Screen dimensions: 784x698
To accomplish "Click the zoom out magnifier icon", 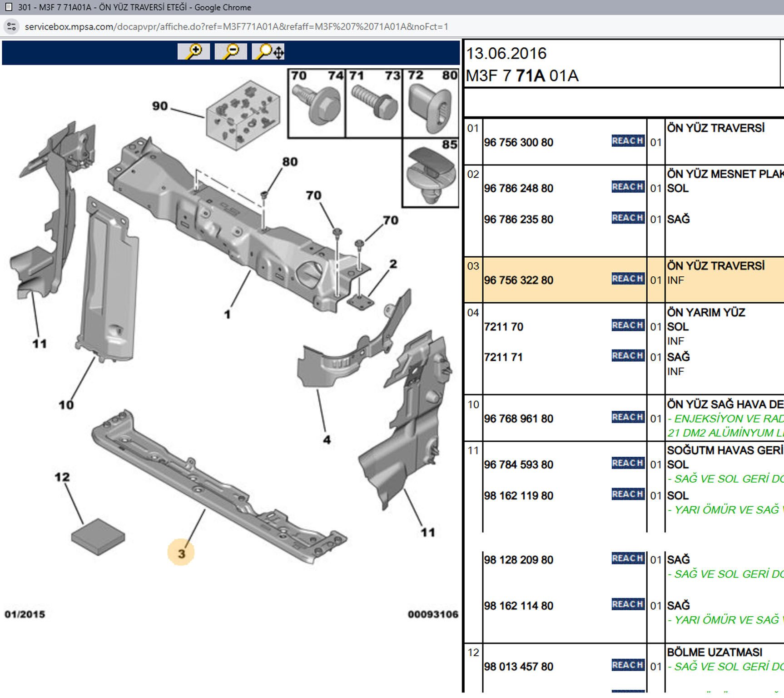I will (231, 51).
